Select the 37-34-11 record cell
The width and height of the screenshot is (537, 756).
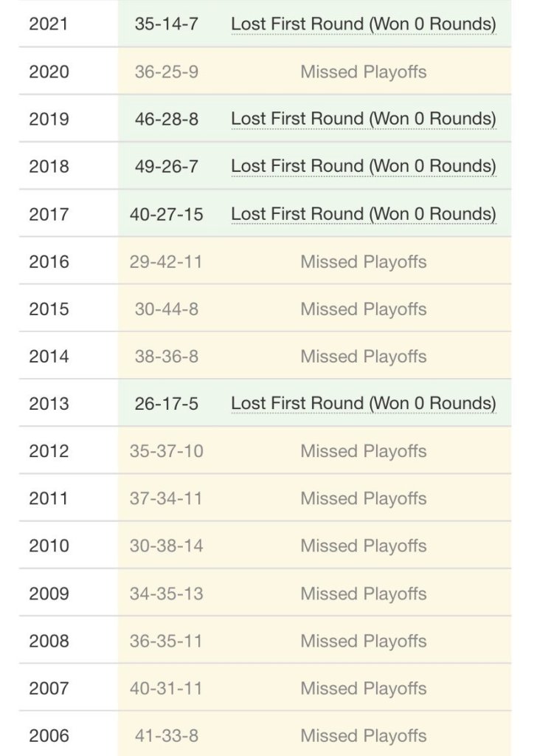pos(166,498)
